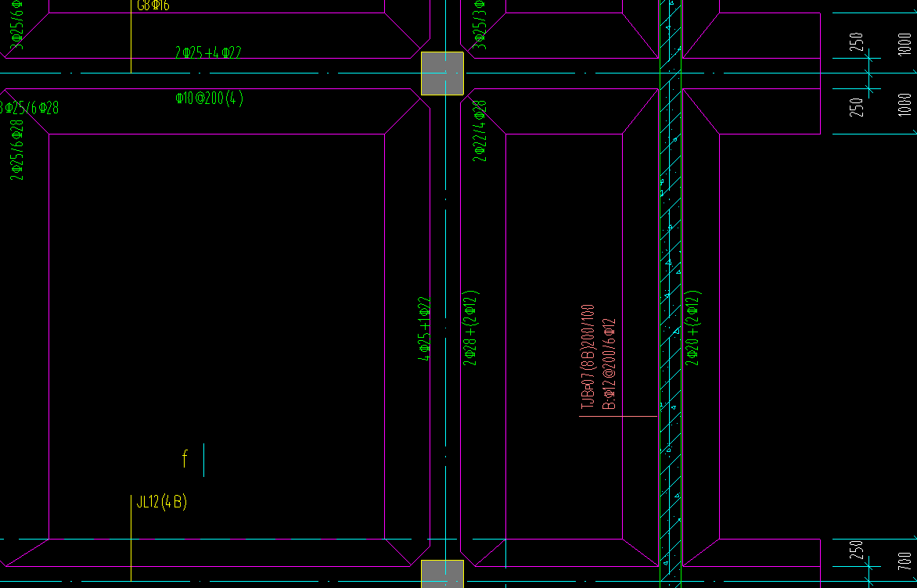Select the gray column square near 2Φ25+4Φ22
This screenshot has width=917, height=588.
[x=443, y=73]
